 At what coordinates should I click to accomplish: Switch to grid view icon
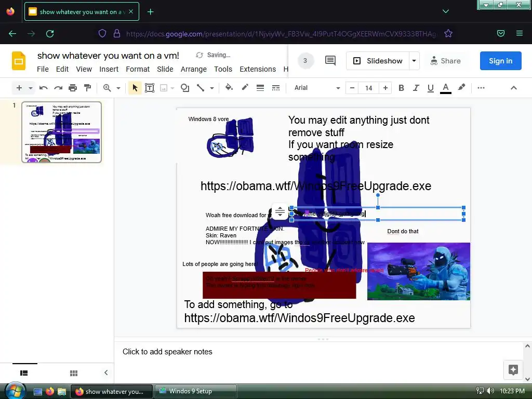[x=74, y=373]
